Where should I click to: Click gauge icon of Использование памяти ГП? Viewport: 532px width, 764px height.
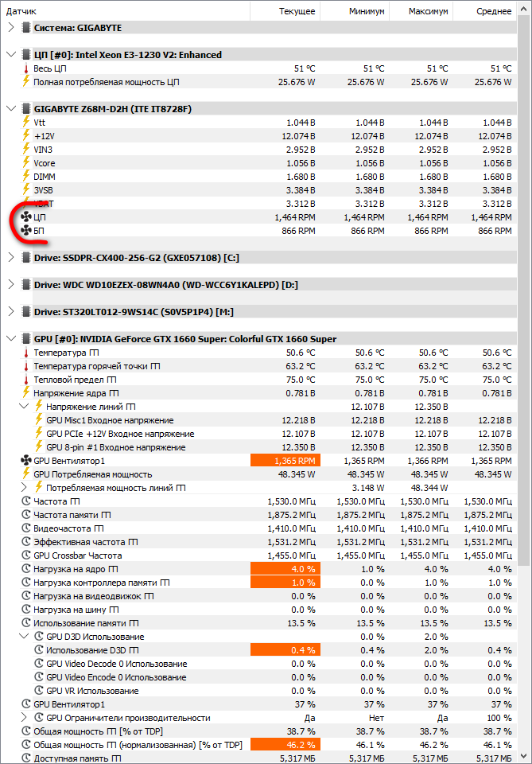(26, 622)
